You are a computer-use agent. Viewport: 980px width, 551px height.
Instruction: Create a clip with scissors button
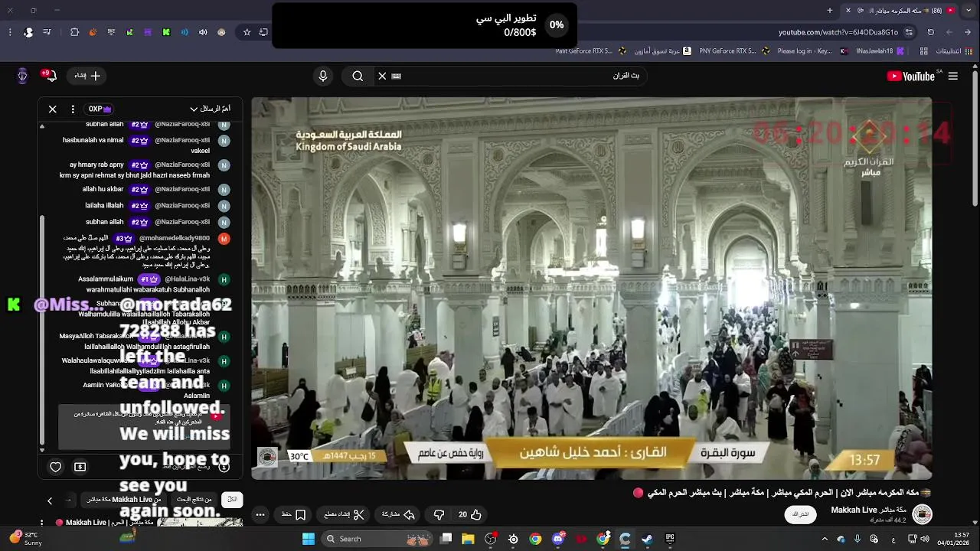point(342,515)
